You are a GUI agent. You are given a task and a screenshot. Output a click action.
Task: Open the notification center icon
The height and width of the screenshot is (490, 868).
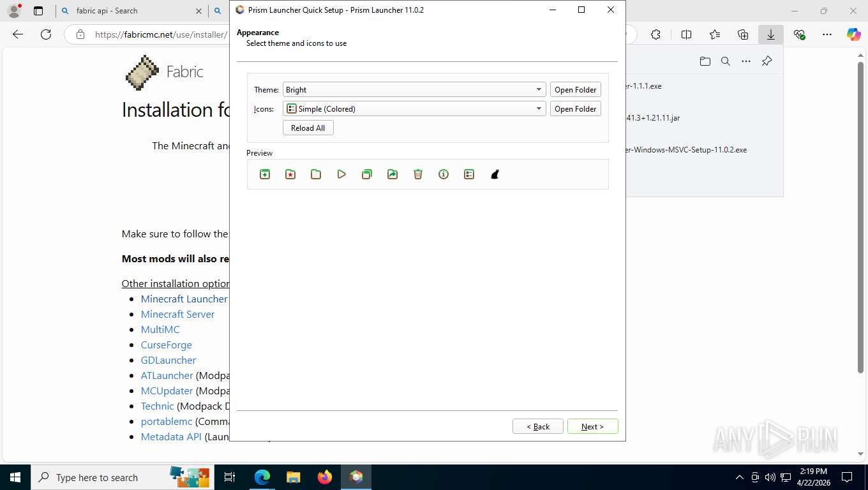click(x=847, y=477)
